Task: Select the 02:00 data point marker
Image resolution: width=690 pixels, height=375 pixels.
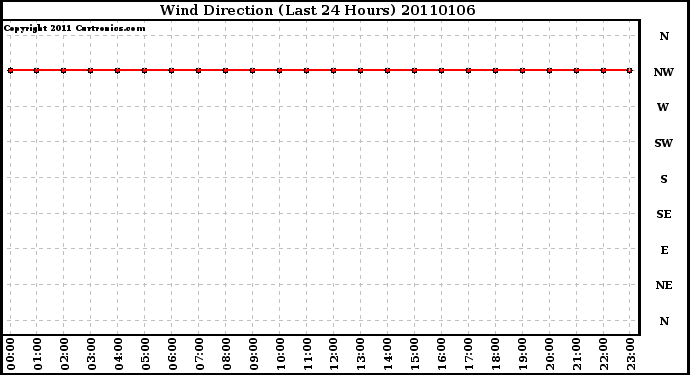Action: tap(63, 70)
